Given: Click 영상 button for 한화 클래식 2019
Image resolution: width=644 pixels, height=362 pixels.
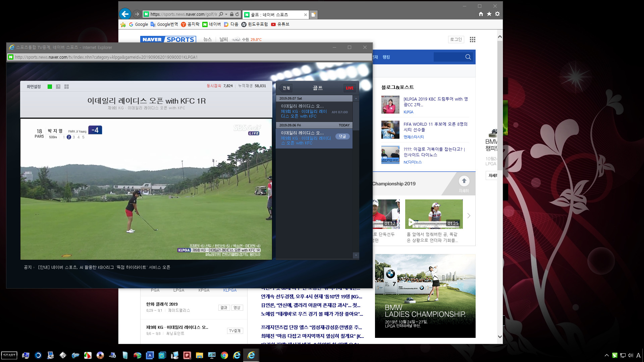Looking at the screenshot, I should [237, 308].
